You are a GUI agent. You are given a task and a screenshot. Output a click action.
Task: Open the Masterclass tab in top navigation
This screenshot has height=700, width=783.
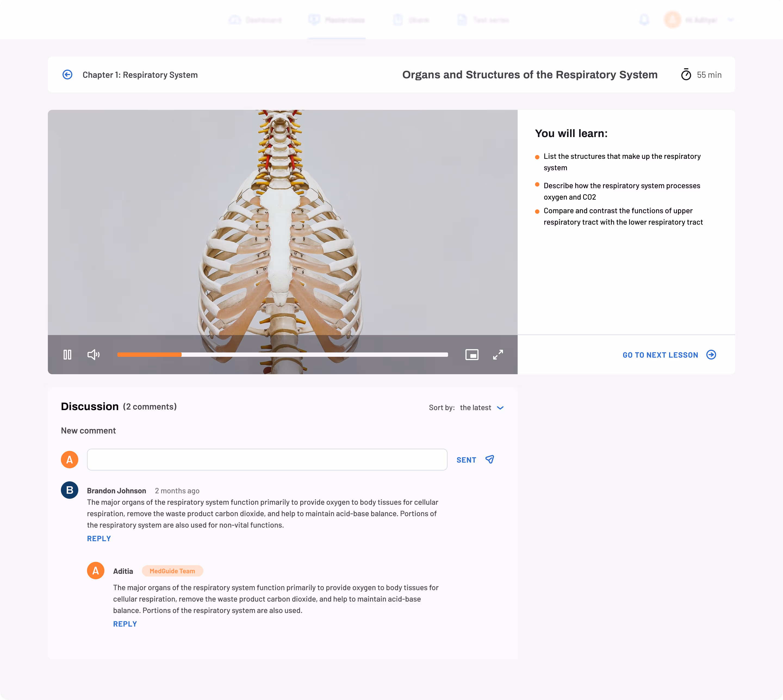click(337, 20)
